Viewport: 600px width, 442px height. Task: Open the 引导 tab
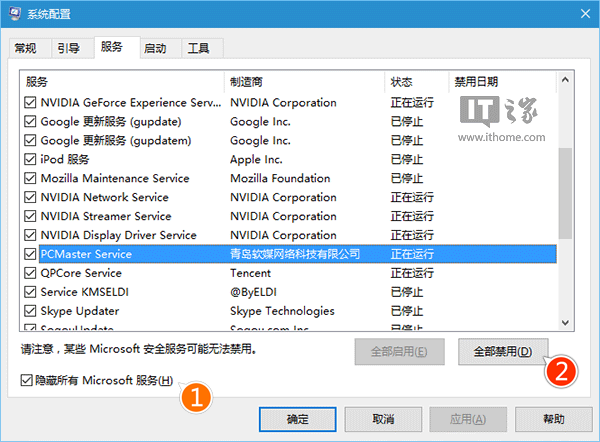click(x=69, y=48)
